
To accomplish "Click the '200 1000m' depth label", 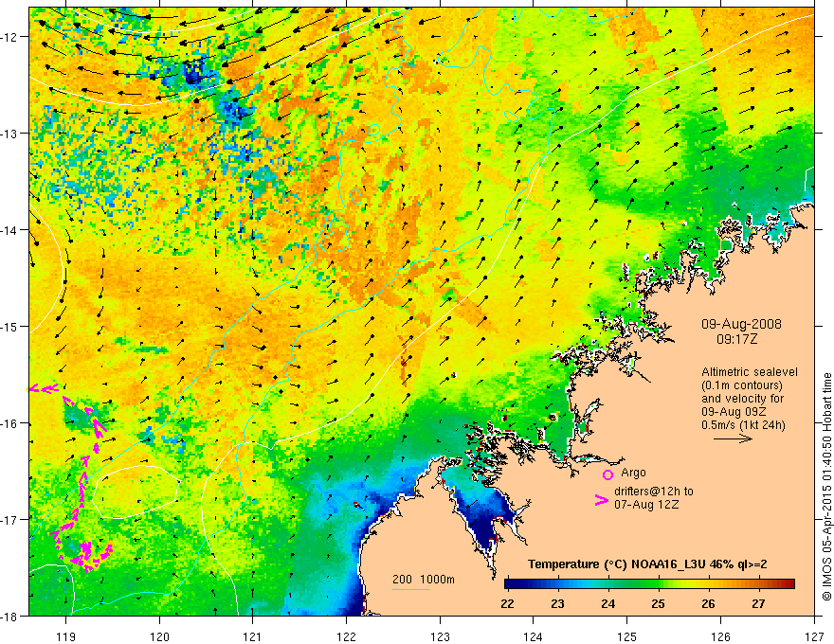I will point(424,580).
